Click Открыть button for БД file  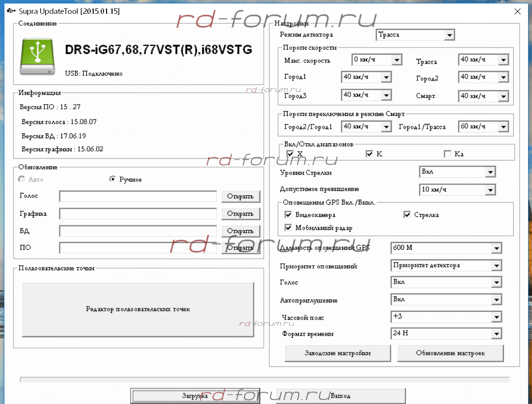[240, 231]
